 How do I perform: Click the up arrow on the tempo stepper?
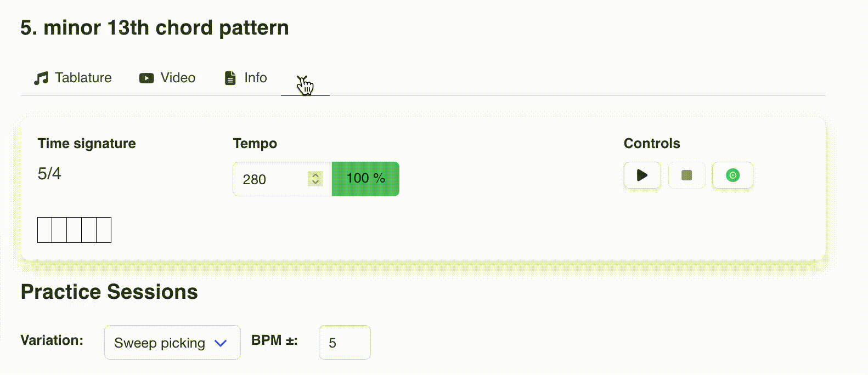(314, 174)
